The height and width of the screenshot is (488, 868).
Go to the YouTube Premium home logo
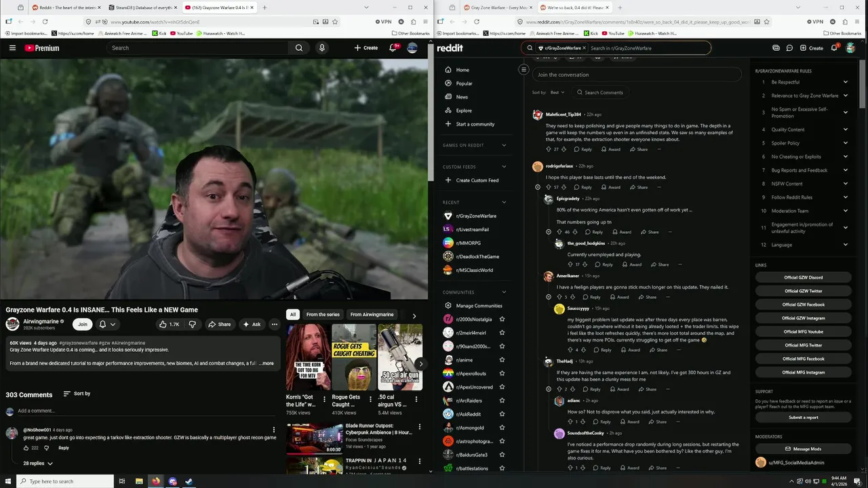[42, 48]
